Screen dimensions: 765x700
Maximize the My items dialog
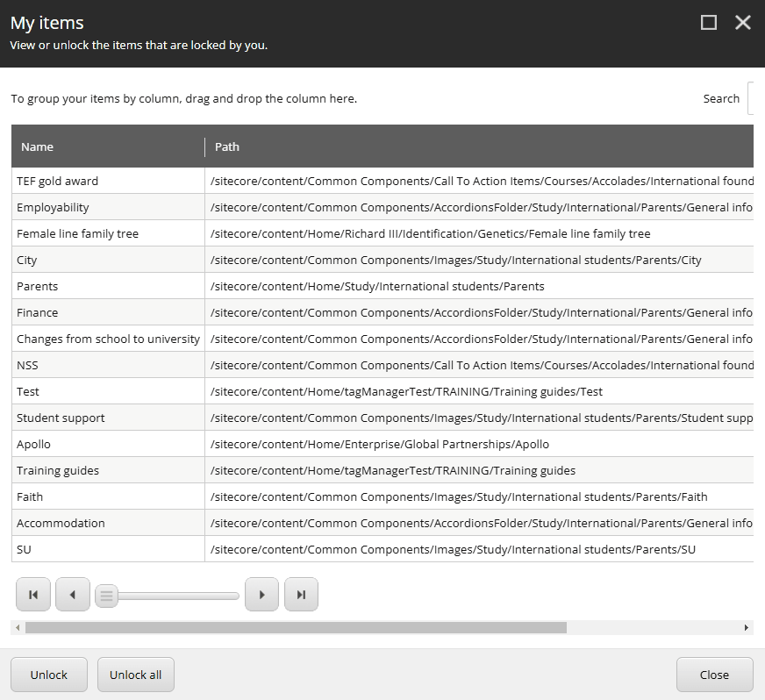pyautogui.click(x=709, y=22)
